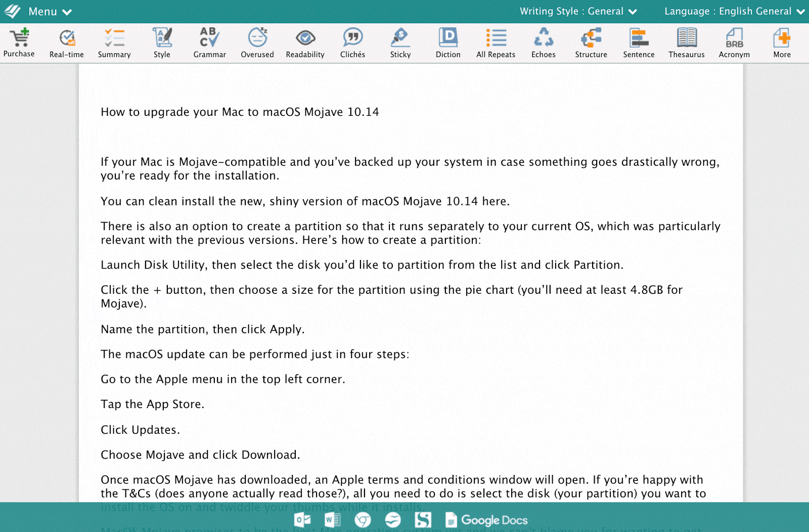The width and height of the screenshot is (809, 532).
Task: Click the OpenOffice icon in bottom bar
Action: (x=393, y=519)
